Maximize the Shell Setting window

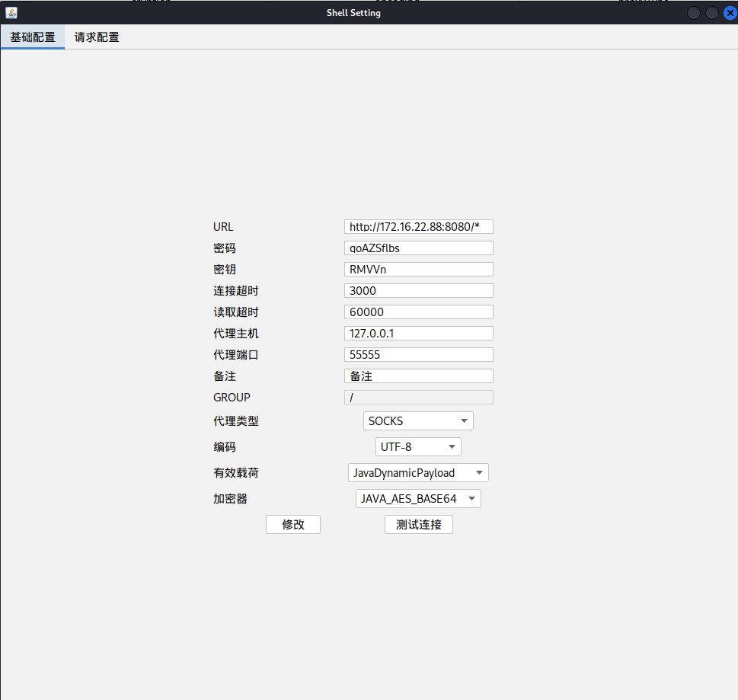711,13
